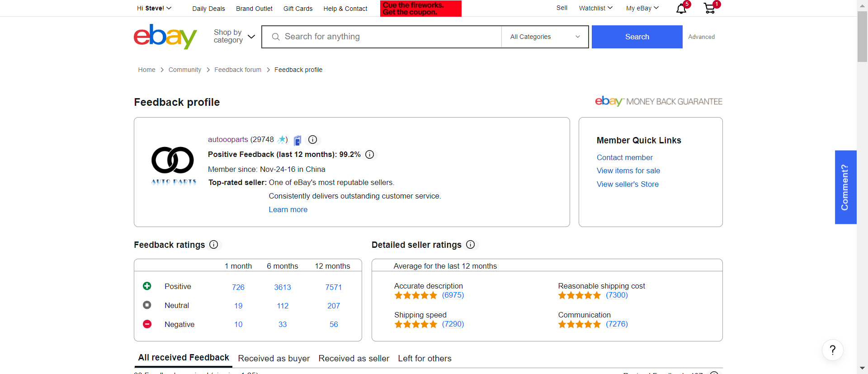Click the autoooparts seller logo thumbnail
The image size is (868, 374).
[x=174, y=166]
